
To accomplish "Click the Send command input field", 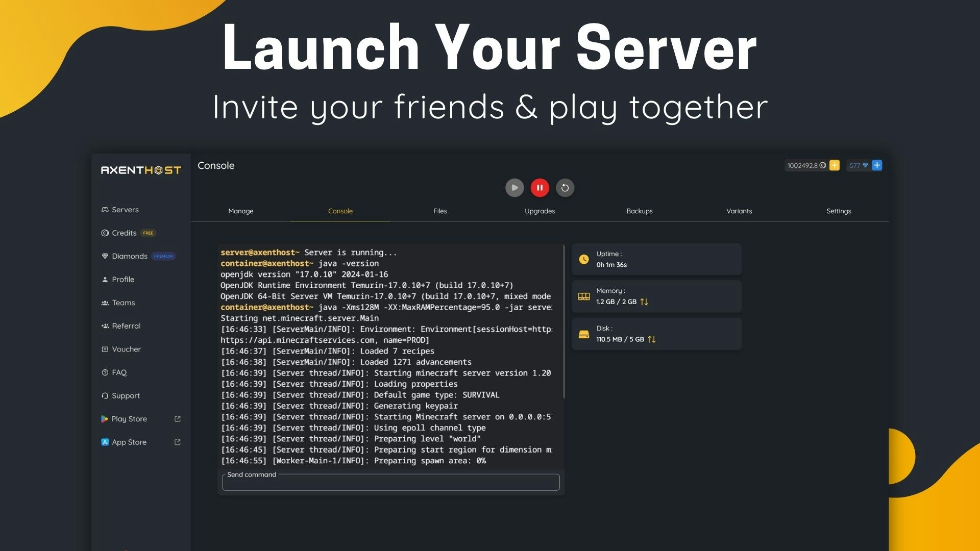I will coord(391,482).
